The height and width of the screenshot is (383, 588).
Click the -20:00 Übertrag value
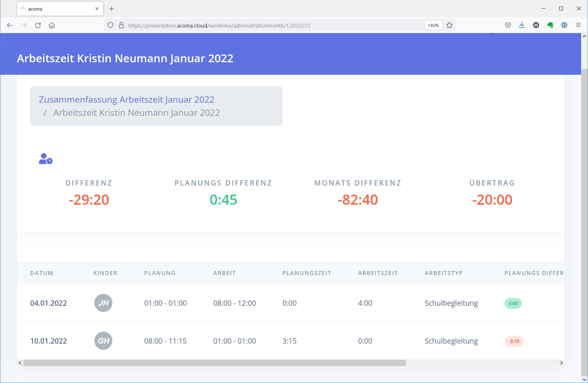pos(492,200)
